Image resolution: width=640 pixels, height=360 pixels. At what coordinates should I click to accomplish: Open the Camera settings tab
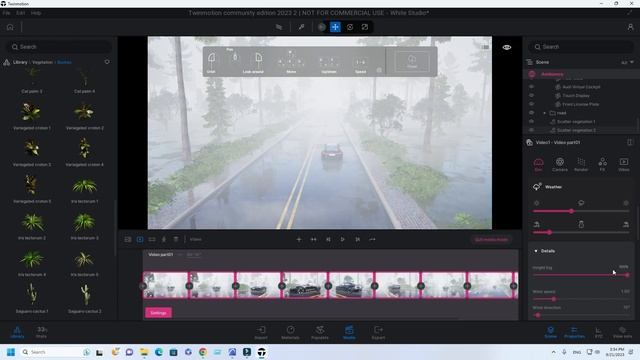coord(560,164)
